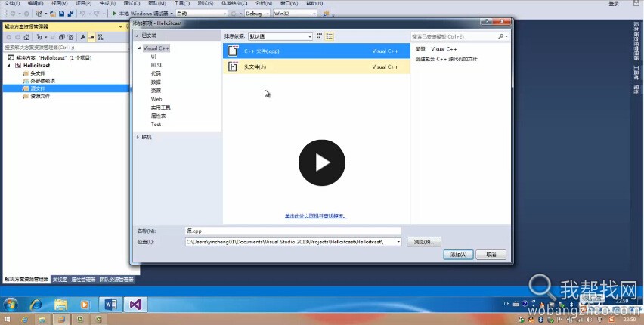This screenshot has width=644, height=325.
Task: Click the 浏览(B)... button
Action: (x=424, y=242)
